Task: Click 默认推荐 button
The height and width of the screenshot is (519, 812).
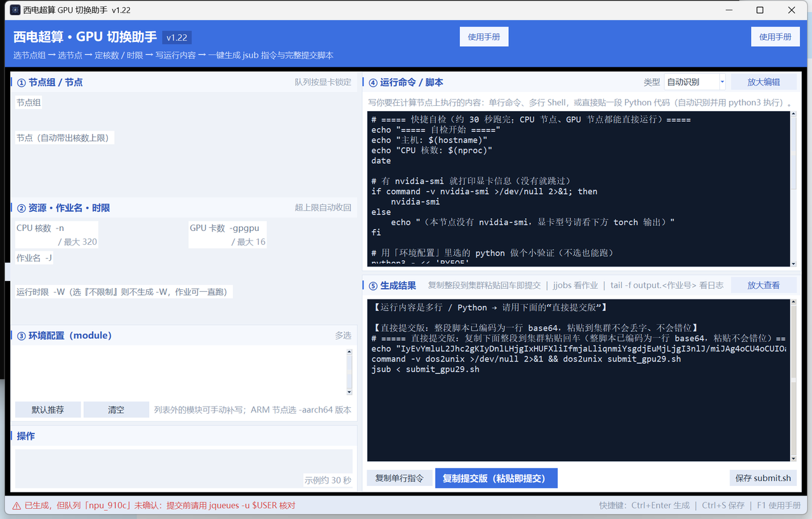Action: 48,410
